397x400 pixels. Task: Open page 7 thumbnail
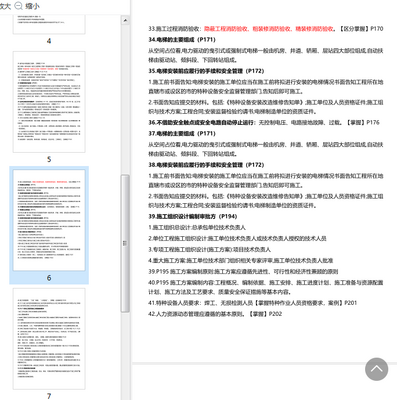coord(49,339)
